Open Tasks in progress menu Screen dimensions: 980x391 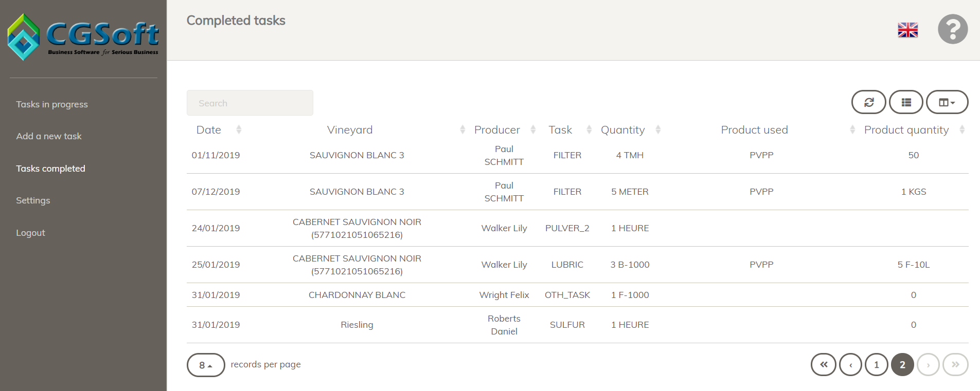(52, 104)
